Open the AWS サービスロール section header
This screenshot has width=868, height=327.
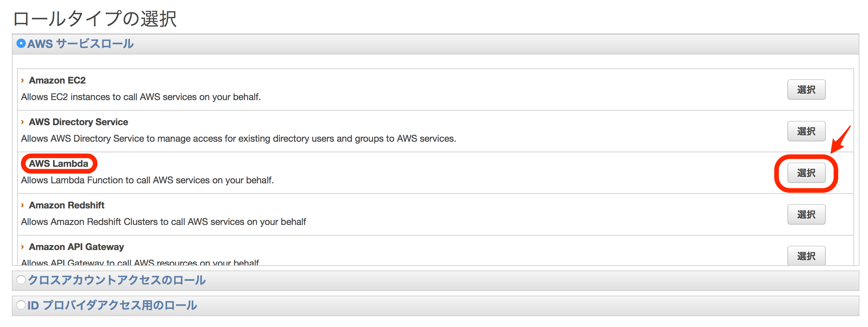(x=81, y=44)
